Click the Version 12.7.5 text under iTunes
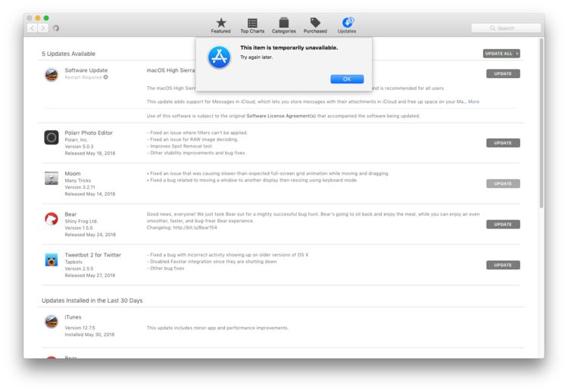 [80, 328]
